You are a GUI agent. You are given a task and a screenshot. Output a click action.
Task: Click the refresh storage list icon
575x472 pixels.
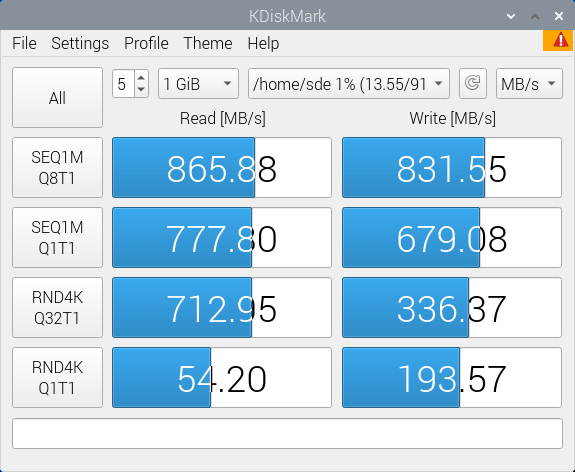pos(473,83)
